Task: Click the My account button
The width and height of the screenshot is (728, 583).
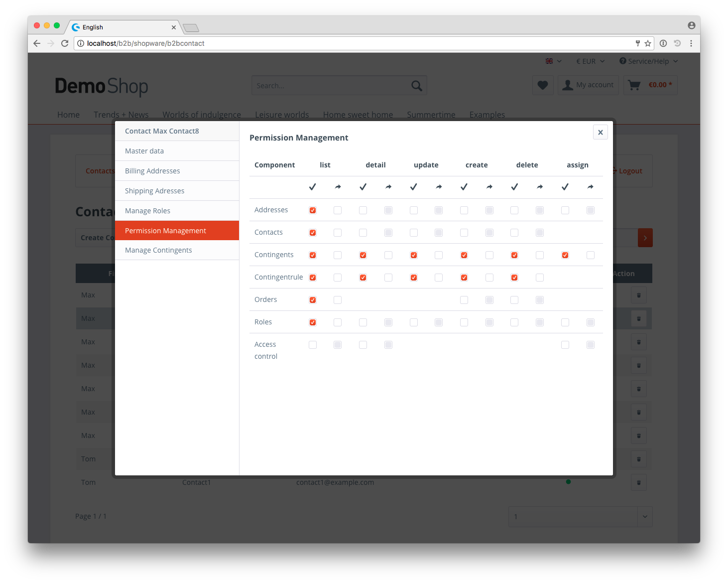Action: click(x=589, y=85)
